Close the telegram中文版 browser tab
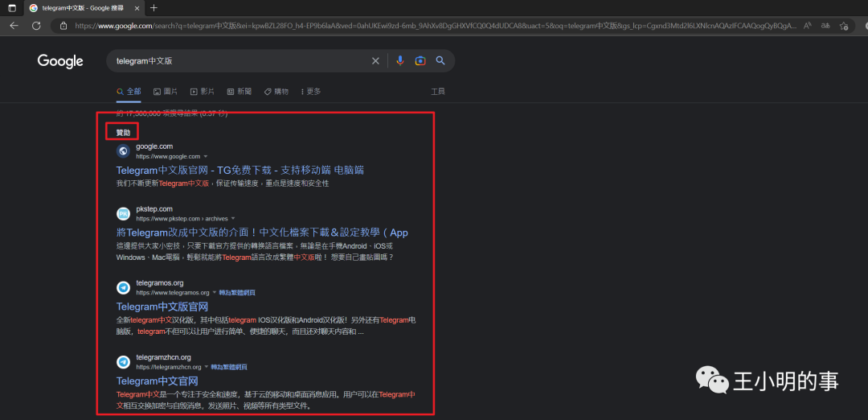 point(137,8)
